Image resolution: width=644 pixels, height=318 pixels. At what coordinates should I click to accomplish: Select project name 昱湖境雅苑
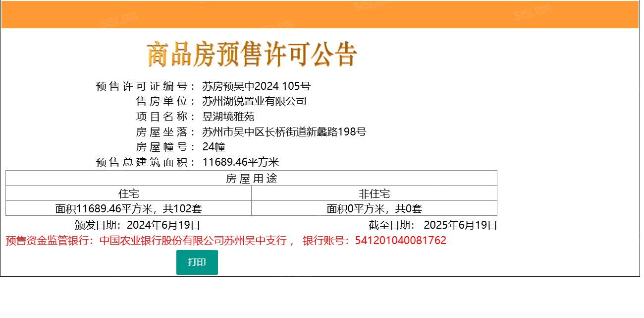[x=228, y=117]
